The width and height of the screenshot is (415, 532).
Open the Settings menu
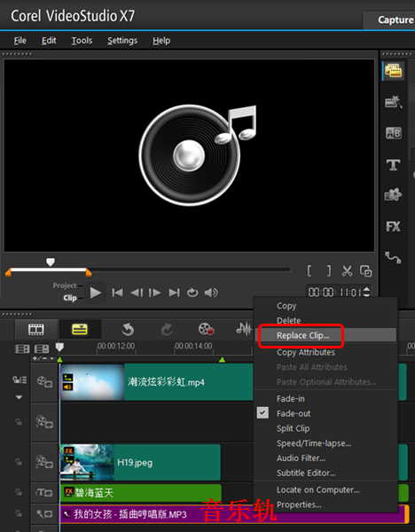(122, 41)
